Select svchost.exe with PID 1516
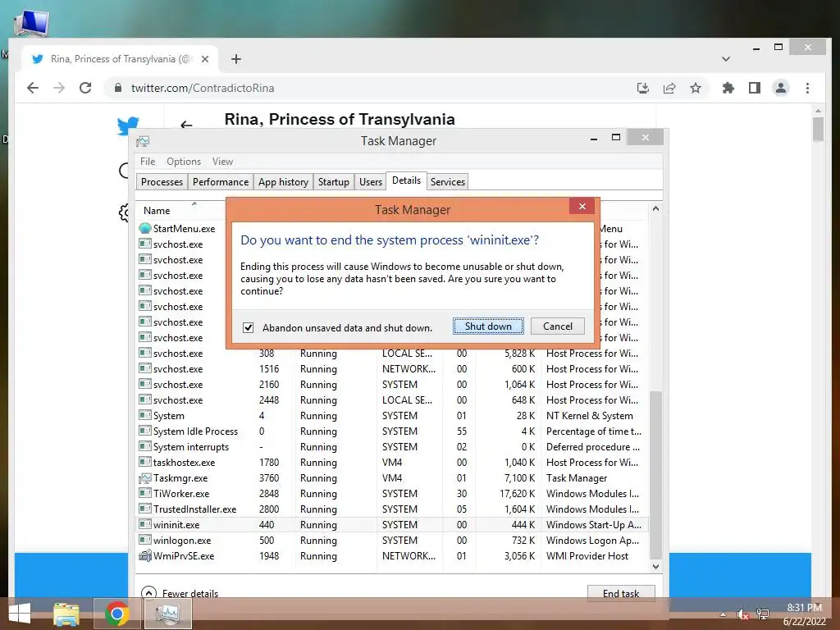The width and height of the screenshot is (840, 630). click(392, 368)
